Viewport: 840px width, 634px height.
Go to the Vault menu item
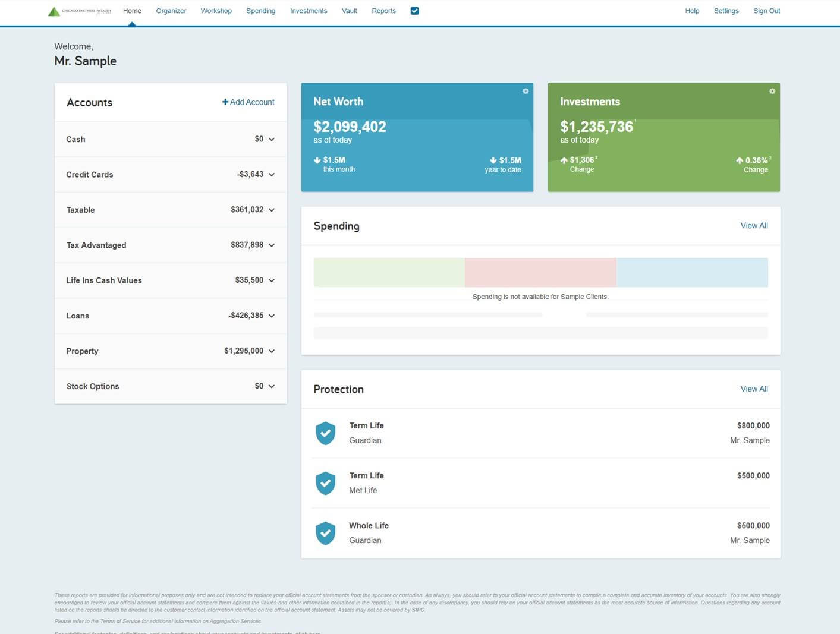click(350, 11)
